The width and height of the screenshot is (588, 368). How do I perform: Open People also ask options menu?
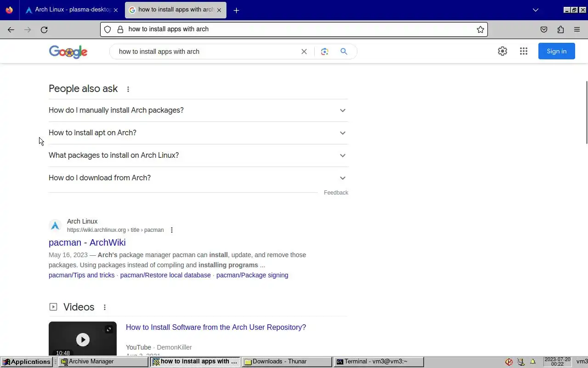128,89
